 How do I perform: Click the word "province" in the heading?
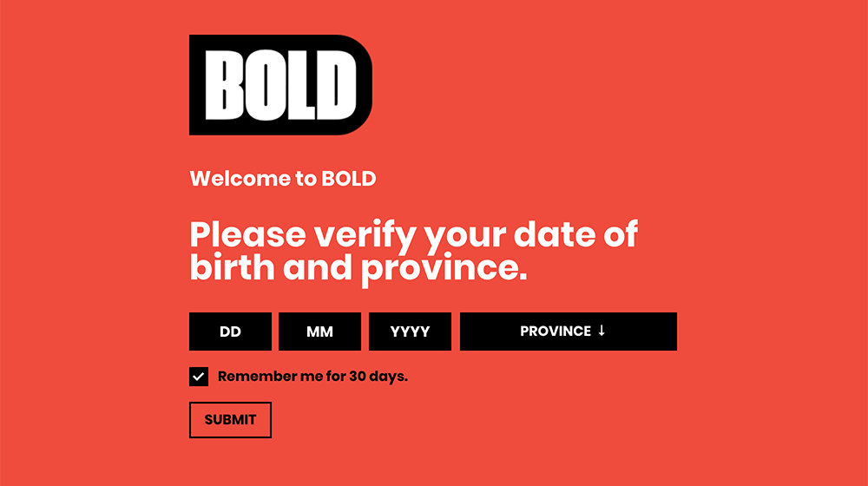pyautogui.click(x=444, y=269)
